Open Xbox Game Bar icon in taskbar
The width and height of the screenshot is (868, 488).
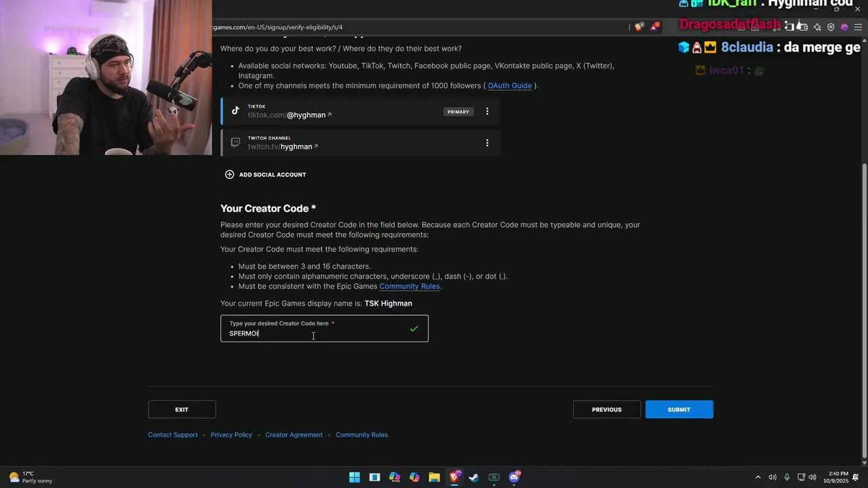click(494, 477)
